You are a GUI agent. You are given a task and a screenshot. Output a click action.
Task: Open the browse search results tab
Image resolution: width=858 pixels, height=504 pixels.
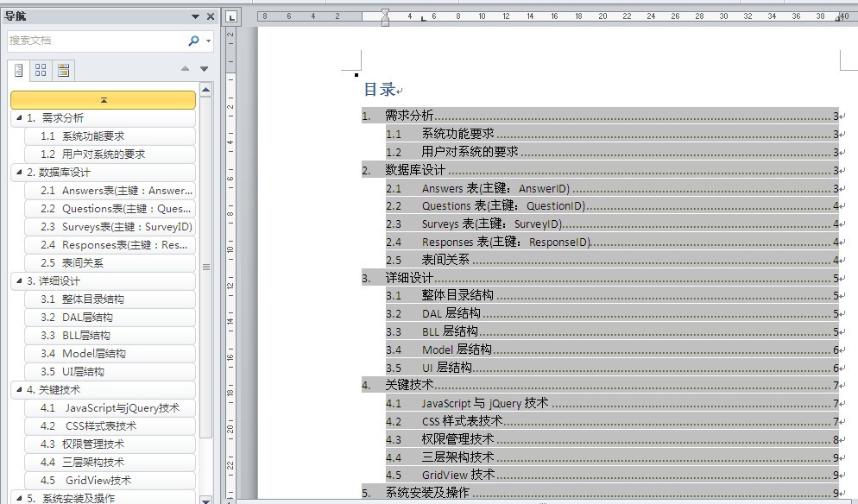pos(63,70)
